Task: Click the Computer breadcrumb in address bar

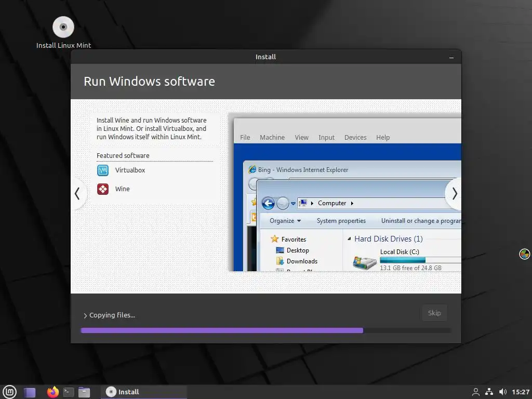Action: (x=332, y=203)
